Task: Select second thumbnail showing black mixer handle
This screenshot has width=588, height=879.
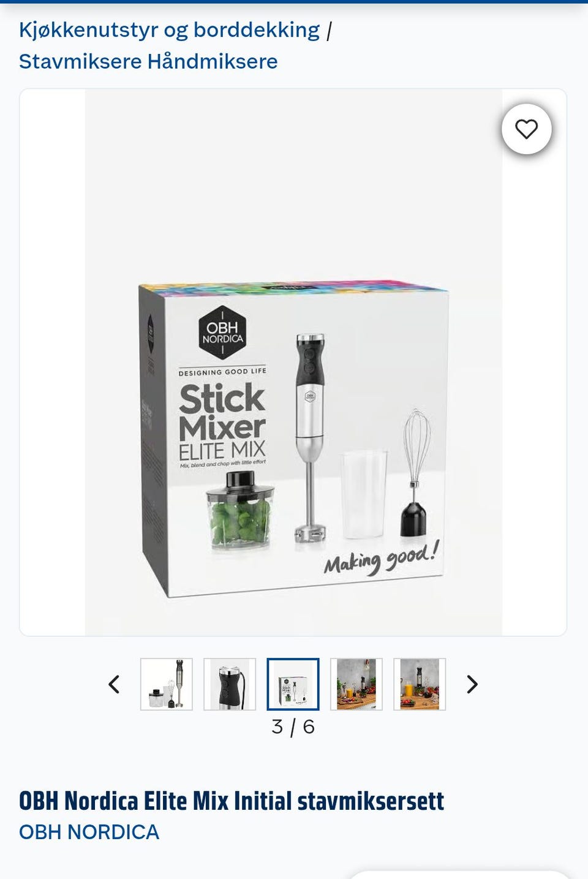Action: click(x=230, y=684)
